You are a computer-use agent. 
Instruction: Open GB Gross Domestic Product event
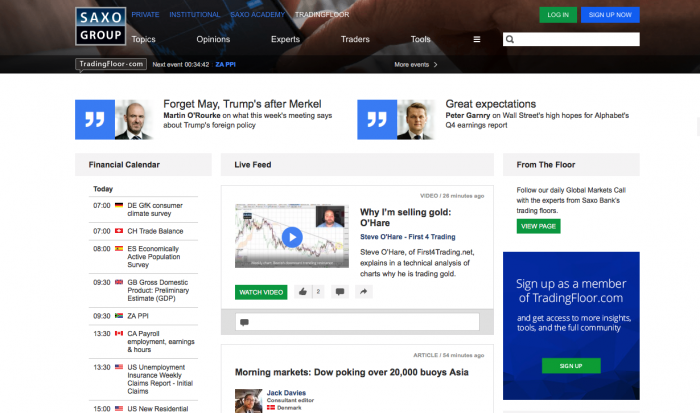pos(158,290)
